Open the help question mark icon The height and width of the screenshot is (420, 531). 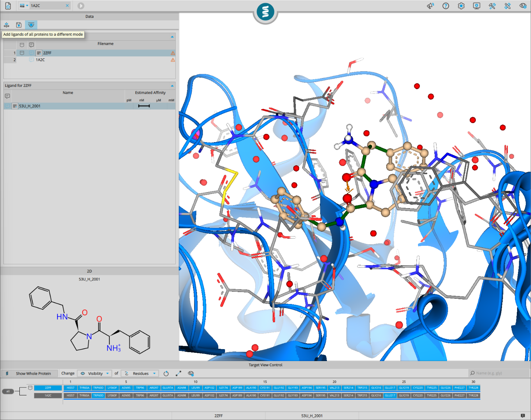[x=446, y=6]
